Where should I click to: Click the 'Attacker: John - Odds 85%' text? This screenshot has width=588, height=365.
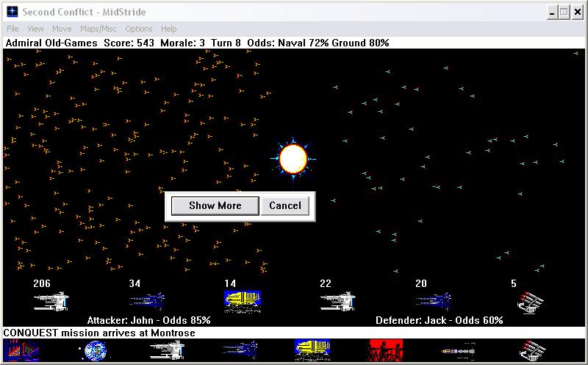click(149, 320)
